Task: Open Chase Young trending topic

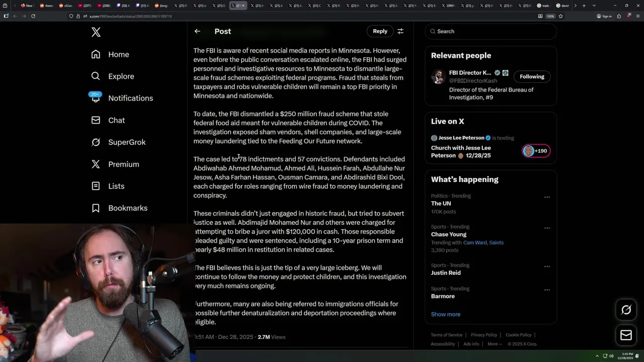Action: click(x=449, y=234)
